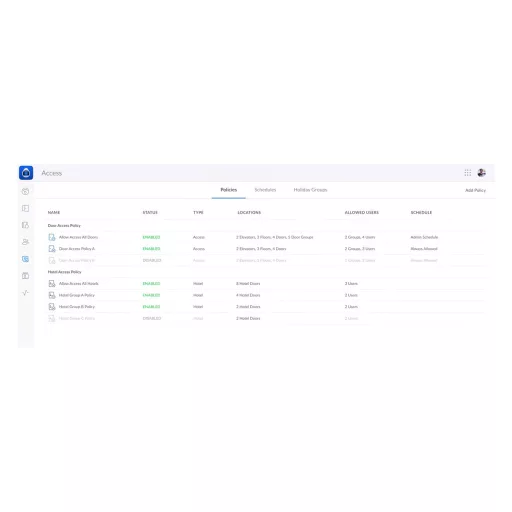The width and height of the screenshot is (512, 512).
Task: Click the Add Policy button
Action: [475, 190]
